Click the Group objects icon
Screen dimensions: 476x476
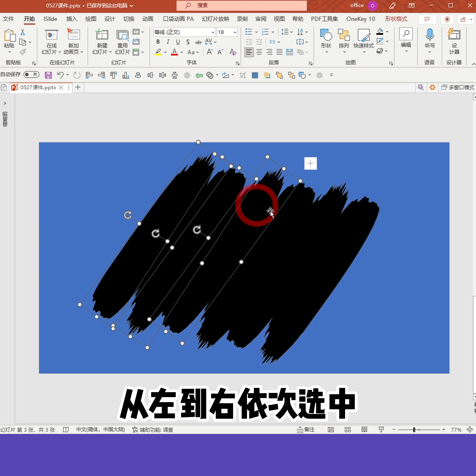(x=292, y=75)
